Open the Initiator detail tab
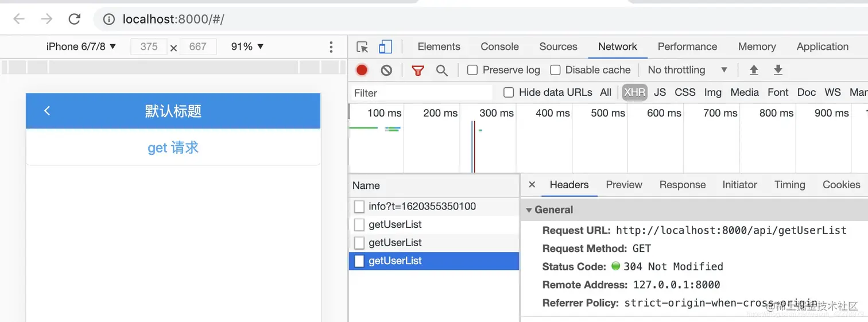The height and width of the screenshot is (322, 868). click(x=739, y=185)
